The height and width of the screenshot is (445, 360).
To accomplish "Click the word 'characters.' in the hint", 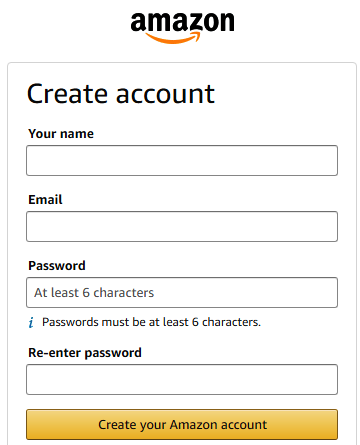I will 231,322.
